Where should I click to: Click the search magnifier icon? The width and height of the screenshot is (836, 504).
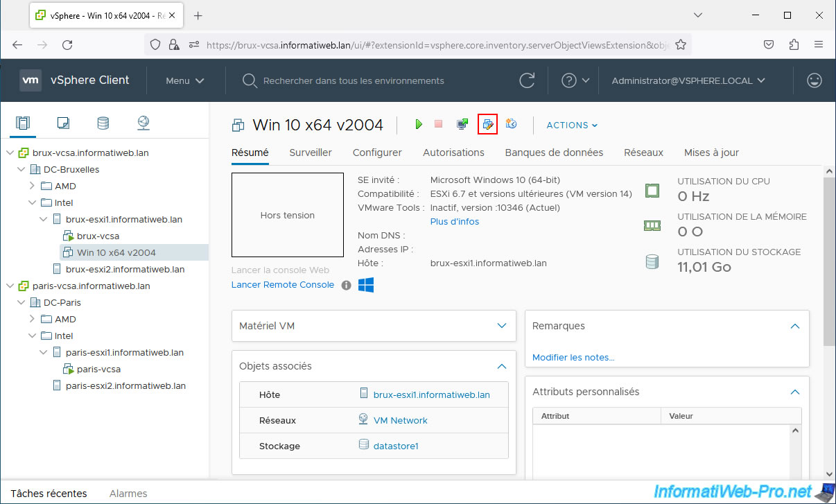pyautogui.click(x=250, y=80)
